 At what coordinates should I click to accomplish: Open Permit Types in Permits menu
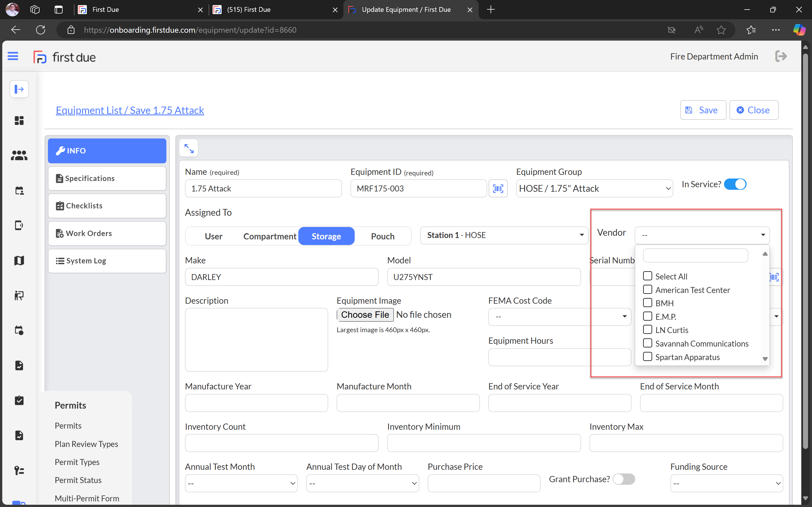click(77, 462)
